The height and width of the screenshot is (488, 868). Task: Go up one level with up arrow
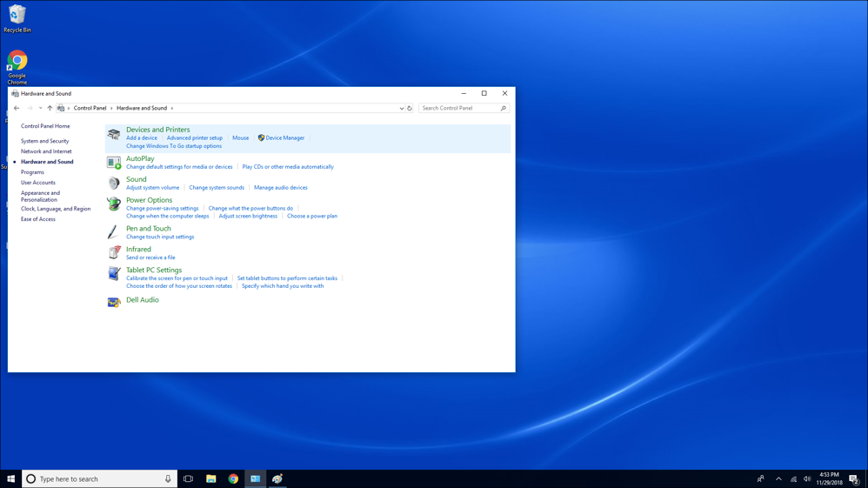click(50, 108)
